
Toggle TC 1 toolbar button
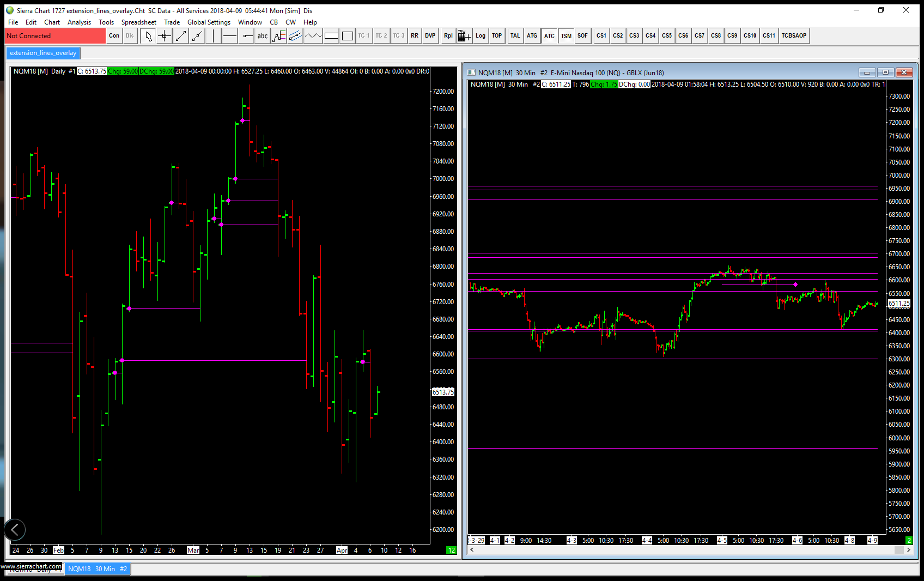click(x=363, y=36)
